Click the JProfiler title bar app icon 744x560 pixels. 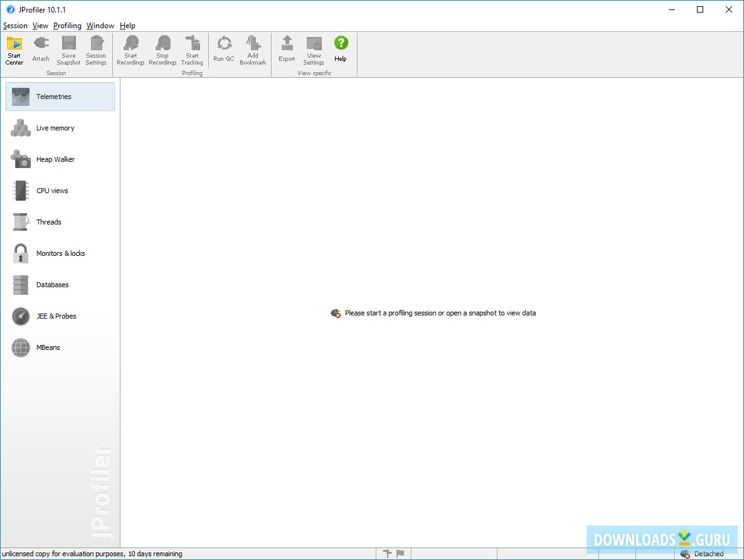tap(11, 9)
